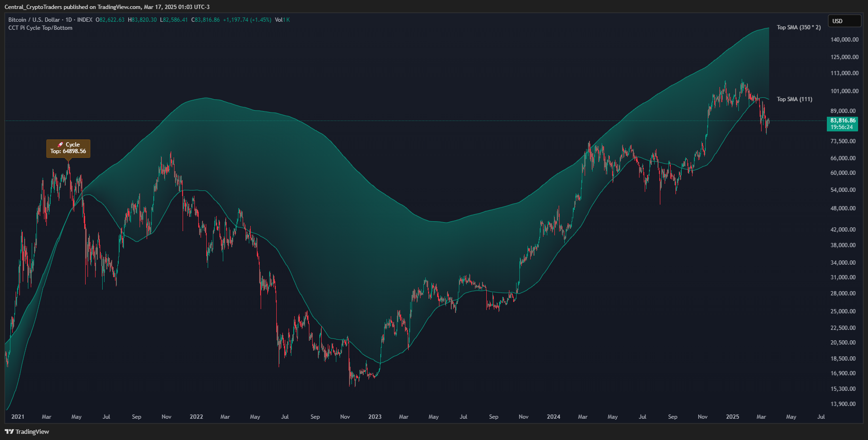The image size is (868, 440).
Task: Select the Top SMA (350 * 2) label
Action: pos(799,27)
